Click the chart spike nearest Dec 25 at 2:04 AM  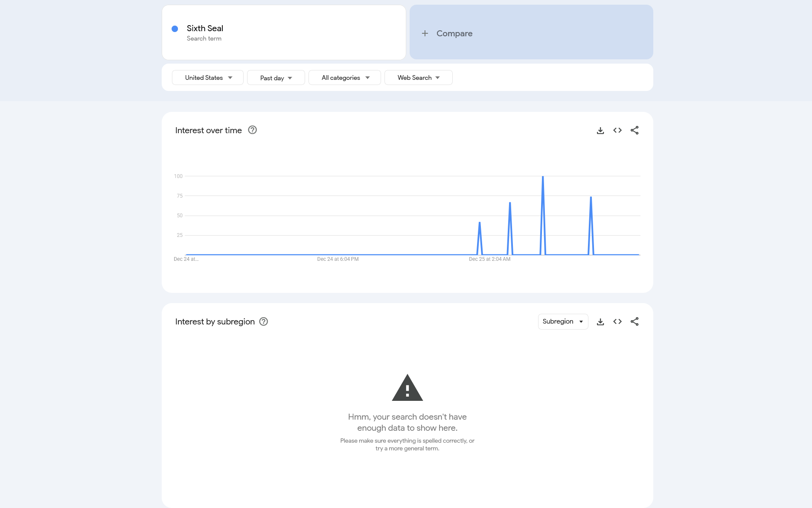point(480,223)
